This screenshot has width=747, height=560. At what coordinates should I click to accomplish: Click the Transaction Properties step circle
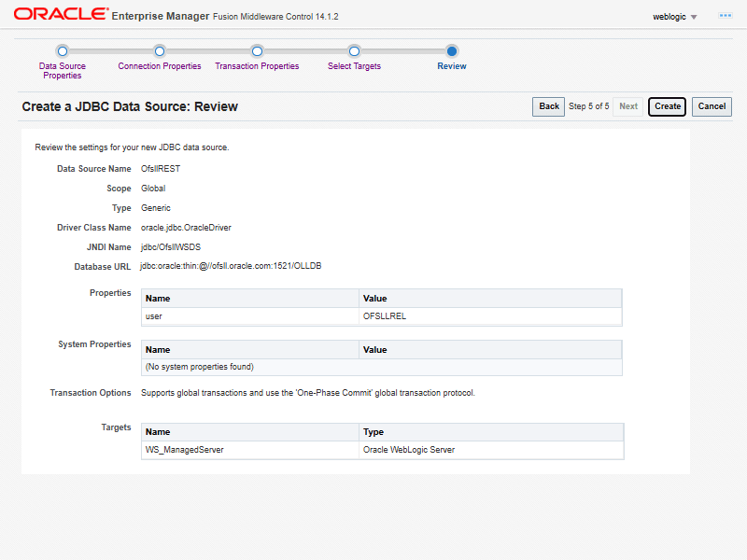coord(257,51)
